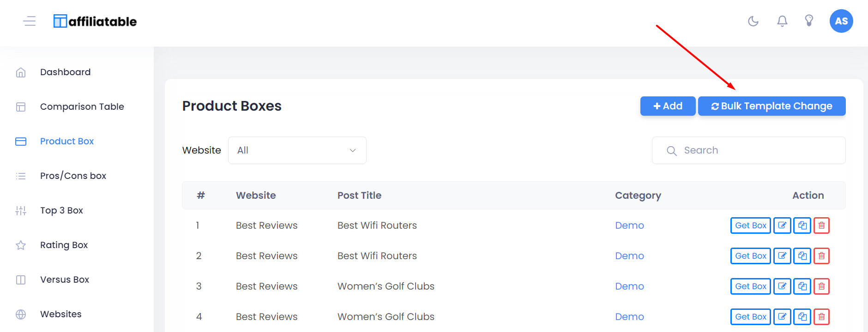
Task: Edit product box in row 2
Action: tap(782, 256)
